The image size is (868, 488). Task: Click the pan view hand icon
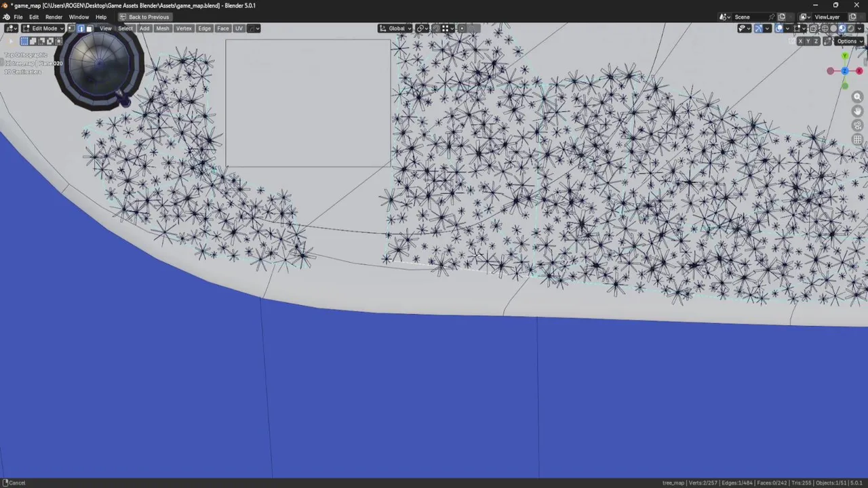click(x=857, y=111)
